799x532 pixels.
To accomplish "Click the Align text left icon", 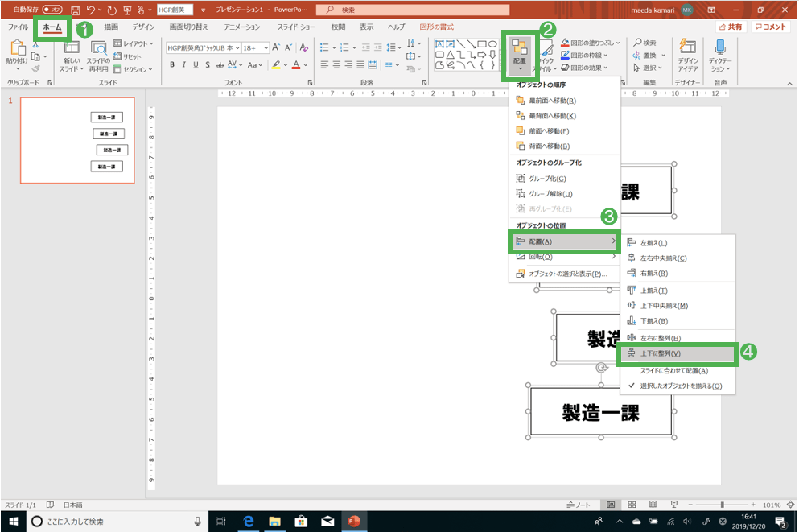I will [324, 64].
